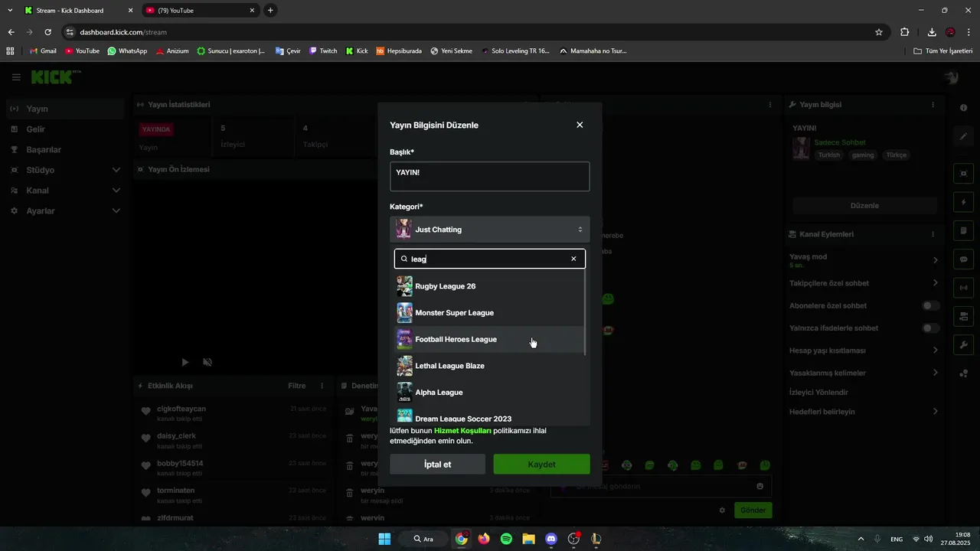Expand Hesap yaşı kısıtlaması chevron
Viewport: 980px width, 551px height.
click(935, 350)
